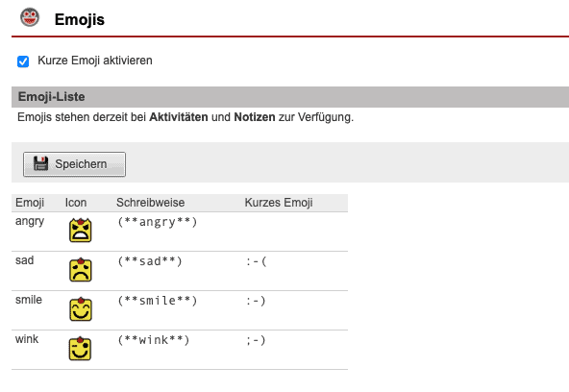569x392 pixels.
Task: Click the Kurze Emoji aktivieren label
Action: click(95, 61)
